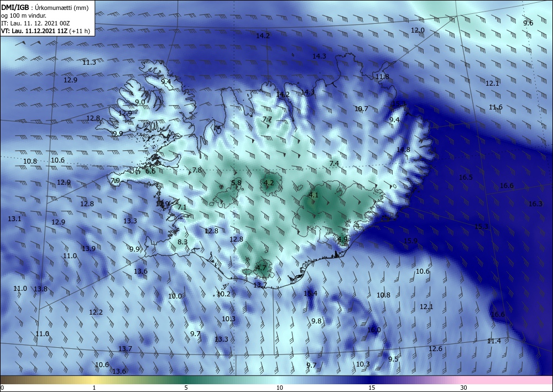Click the 7.1 value on the map
The height and width of the screenshot is (392, 553).
coord(181,207)
